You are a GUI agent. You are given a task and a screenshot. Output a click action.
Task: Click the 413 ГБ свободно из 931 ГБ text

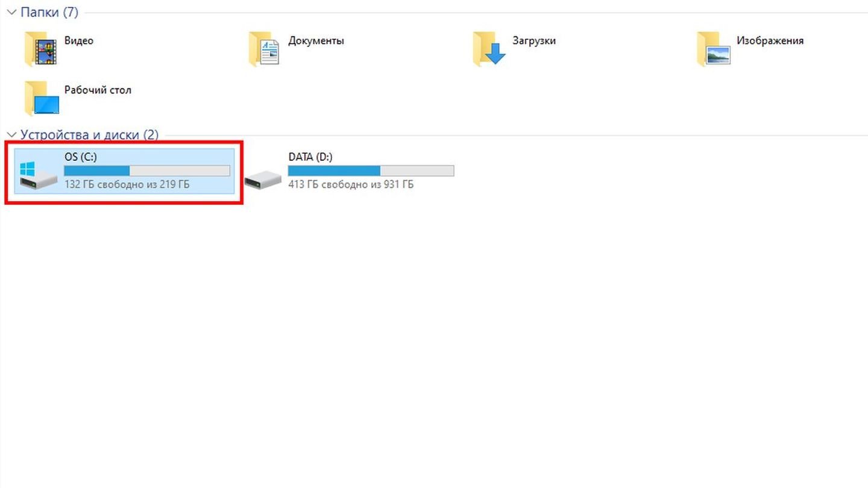[x=351, y=184]
